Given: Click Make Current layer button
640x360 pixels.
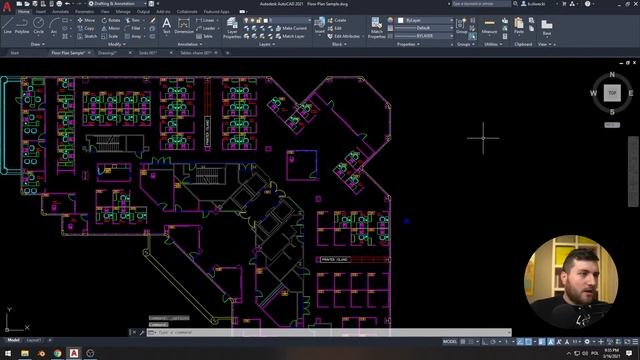Looking at the screenshot, I should click(x=291, y=28).
